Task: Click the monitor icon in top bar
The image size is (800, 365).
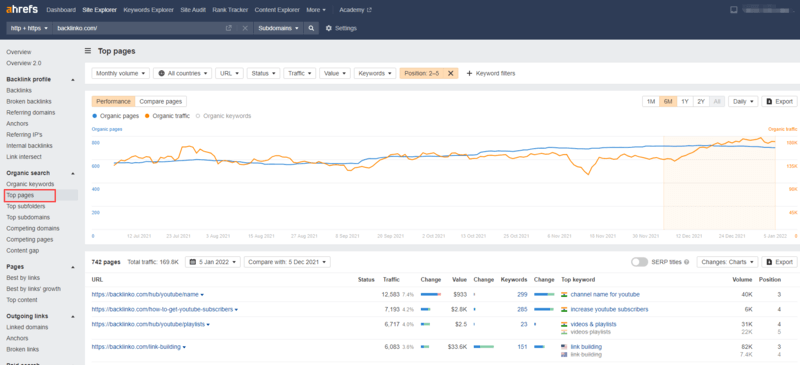Action: click(734, 10)
